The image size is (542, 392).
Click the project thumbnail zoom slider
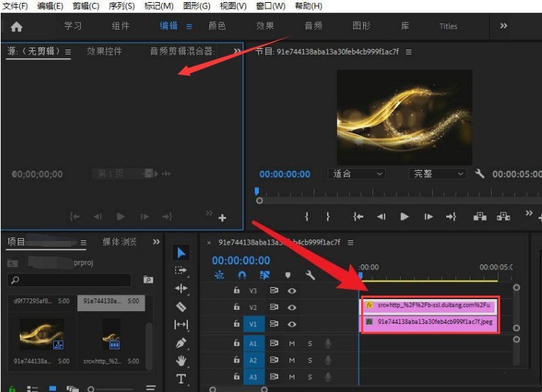91,388
